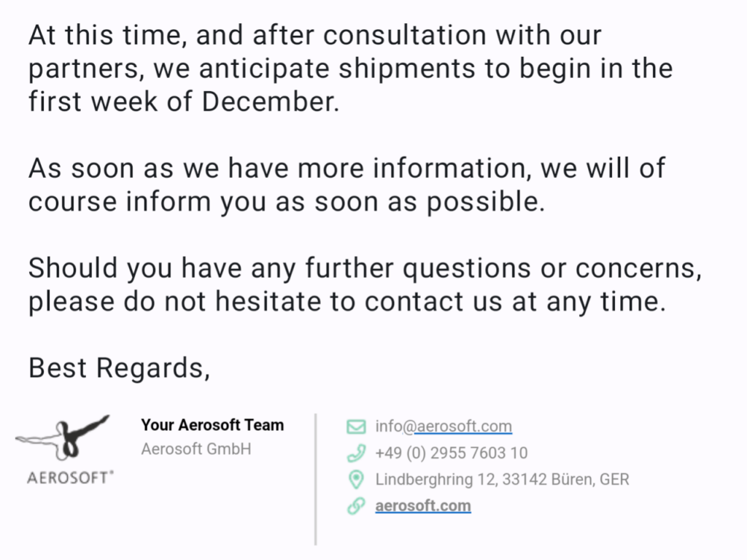Select the Lindberghring 12 address text
The image size is (747, 560).
point(502,480)
